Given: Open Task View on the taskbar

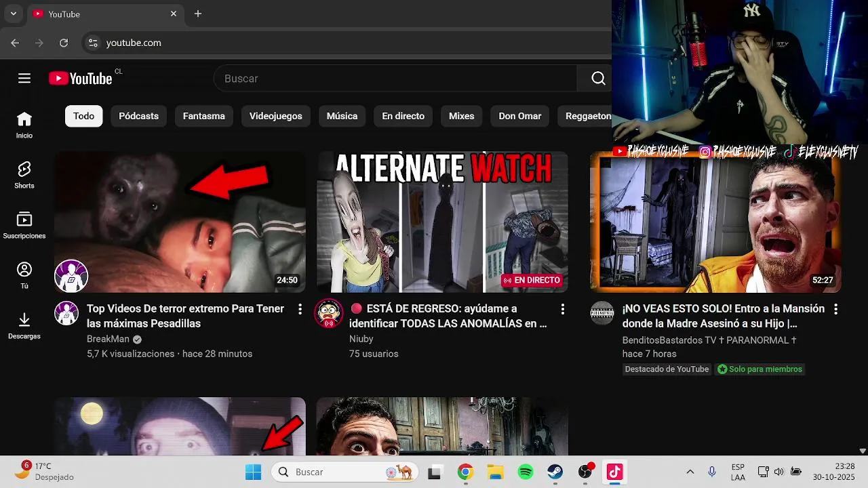Looking at the screenshot, I should tap(435, 472).
